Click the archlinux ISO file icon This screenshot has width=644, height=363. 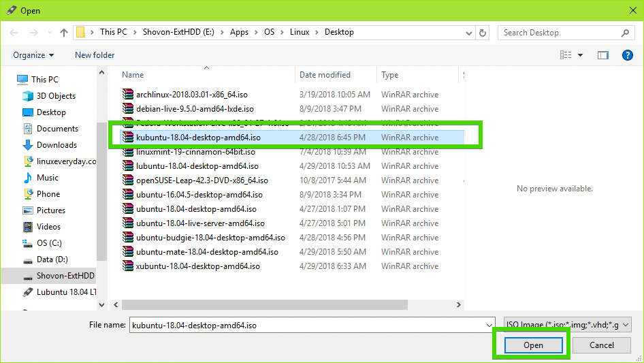[x=128, y=95]
